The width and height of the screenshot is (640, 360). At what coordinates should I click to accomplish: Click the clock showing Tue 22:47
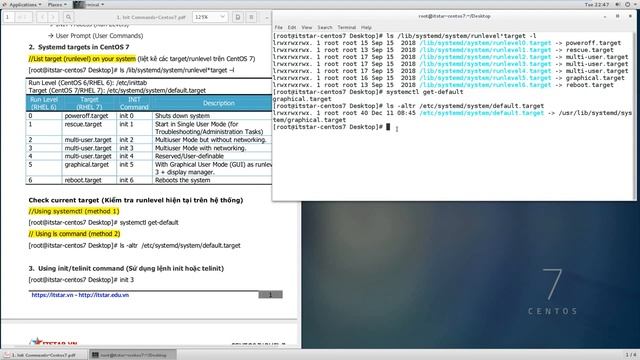[596, 4]
